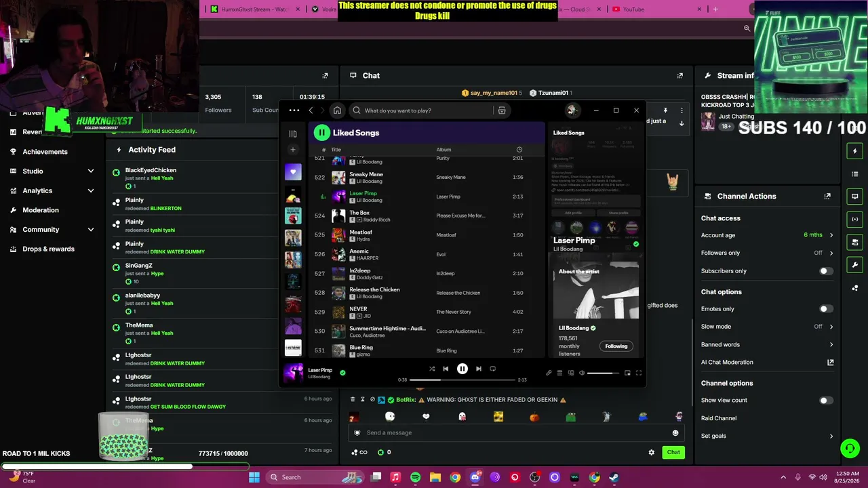Viewport: 868px width, 488px height.
Task: Open Moderation in the sidebar
Action: click(x=41, y=210)
